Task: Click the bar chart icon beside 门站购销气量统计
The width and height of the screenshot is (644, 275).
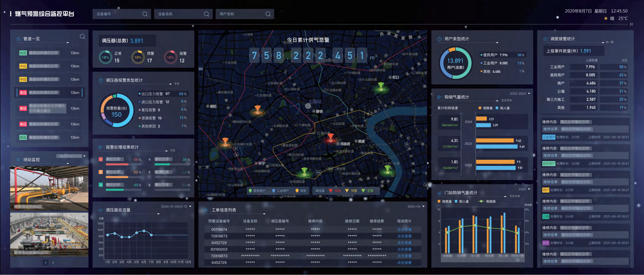Action: 439,193
